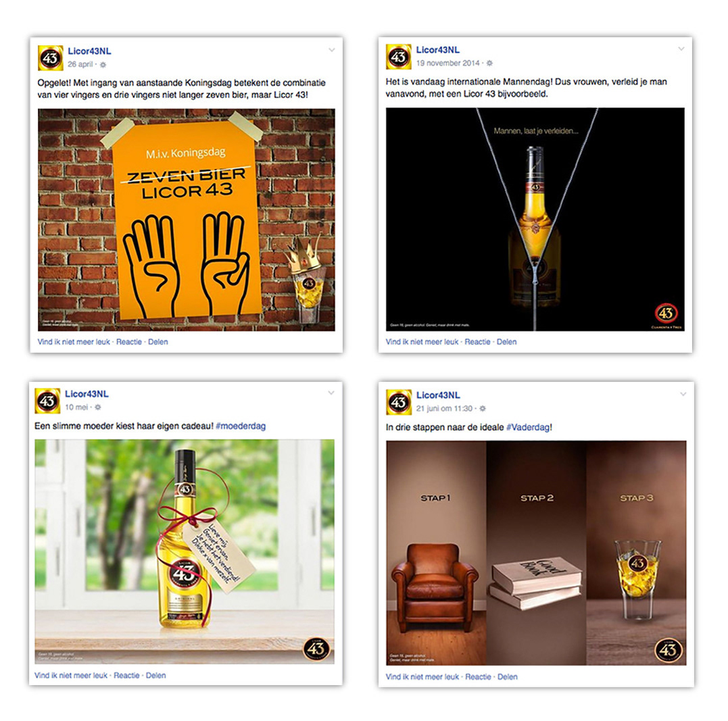Open the #Vaderdag hashtag link
This screenshot has width=728, height=721.
coord(528,427)
